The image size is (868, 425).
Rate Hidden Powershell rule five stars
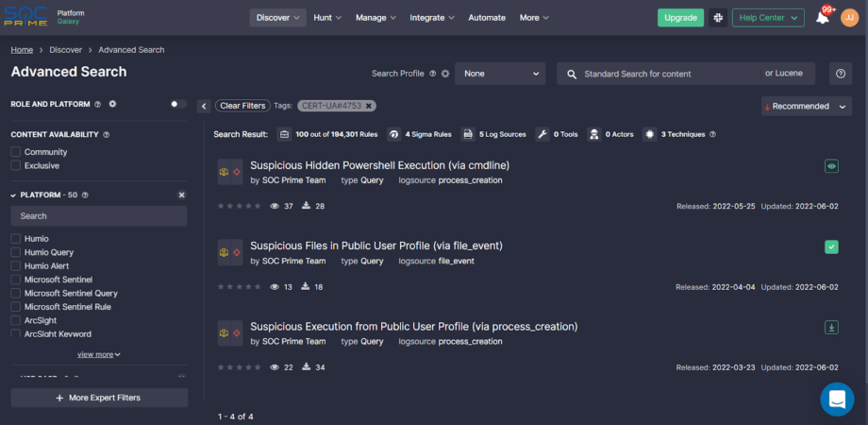(x=257, y=206)
